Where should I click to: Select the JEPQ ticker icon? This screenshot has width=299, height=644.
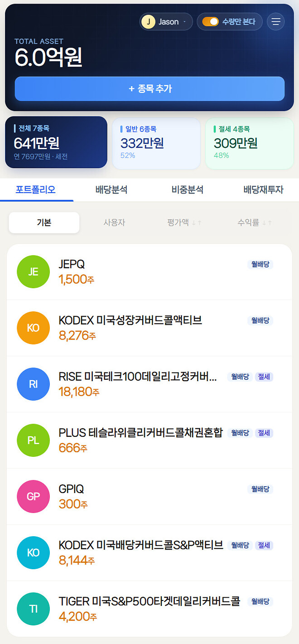[x=33, y=271]
